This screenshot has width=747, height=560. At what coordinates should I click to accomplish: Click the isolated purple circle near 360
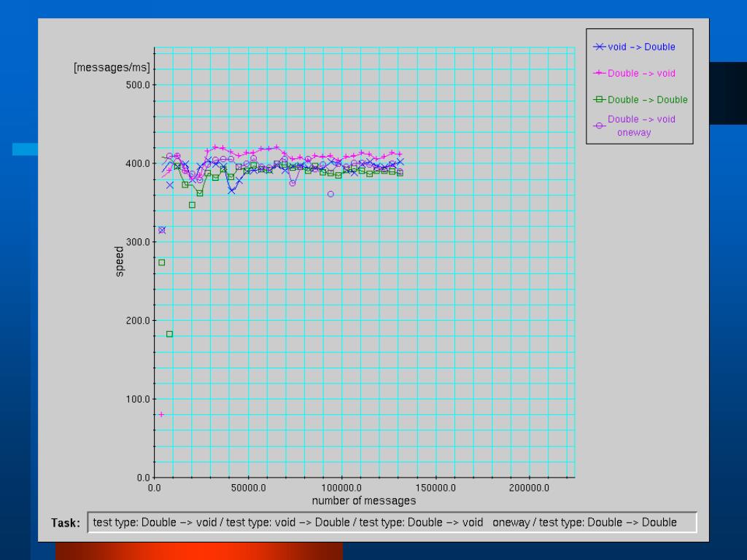(330, 194)
